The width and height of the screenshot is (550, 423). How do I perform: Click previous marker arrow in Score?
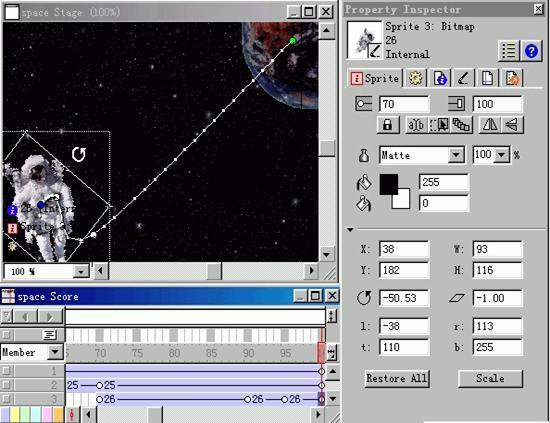(25, 317)
